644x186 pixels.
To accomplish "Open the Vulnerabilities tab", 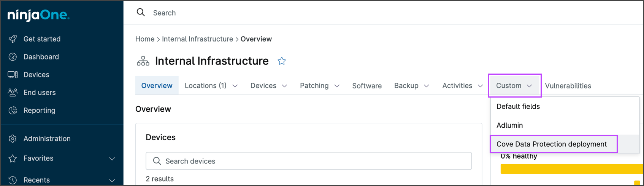I will point(568,86).
